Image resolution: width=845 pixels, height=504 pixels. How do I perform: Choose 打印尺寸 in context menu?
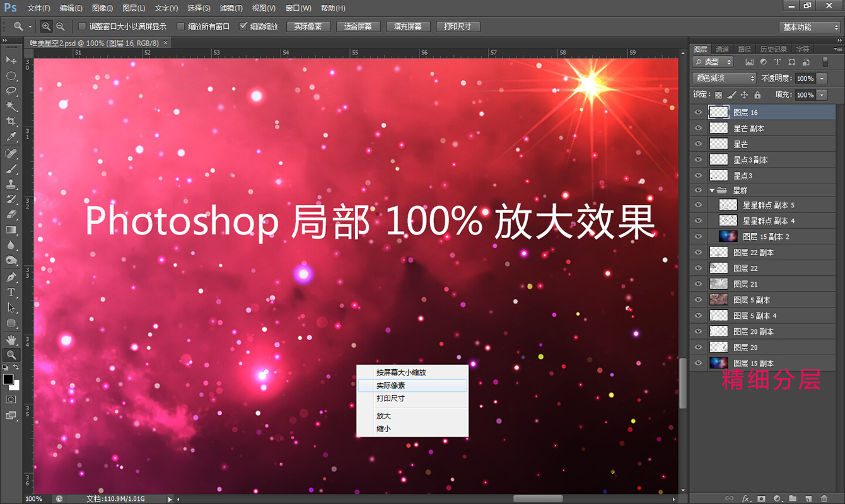[412, 398]
